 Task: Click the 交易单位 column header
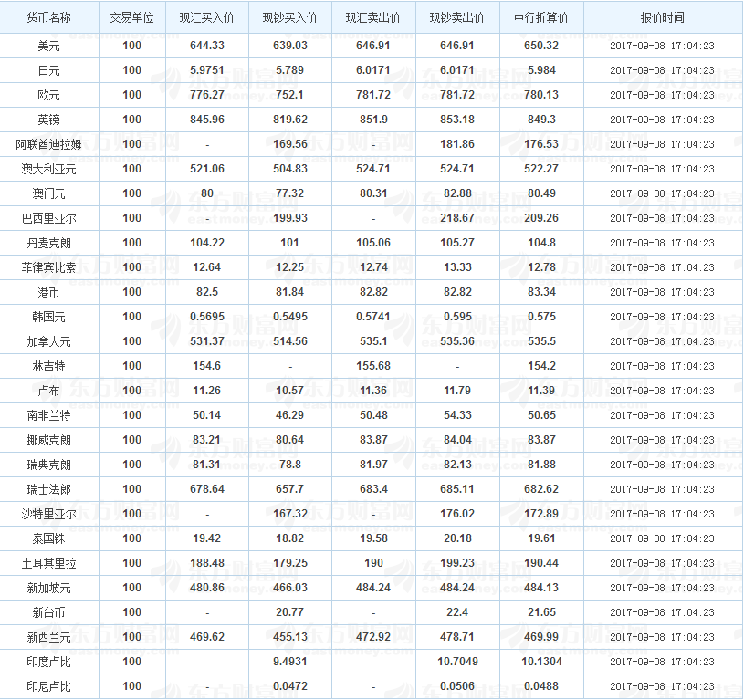(x=131, y=17)
